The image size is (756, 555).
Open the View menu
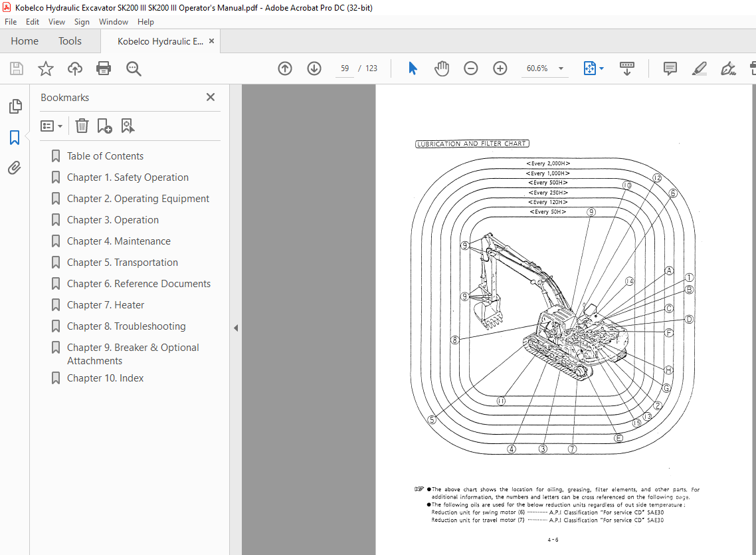[x=56, y=22]
